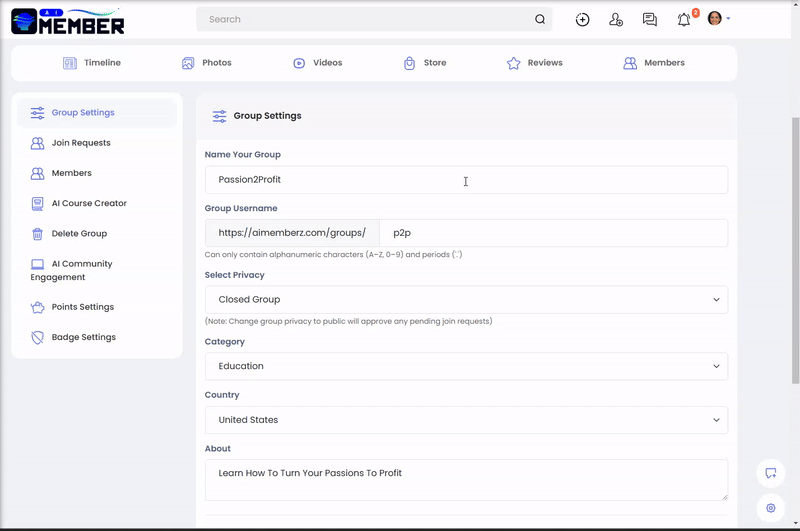Open the floating chat bubble icon
This screenshot has width=800, height=531.
(770, 473)
